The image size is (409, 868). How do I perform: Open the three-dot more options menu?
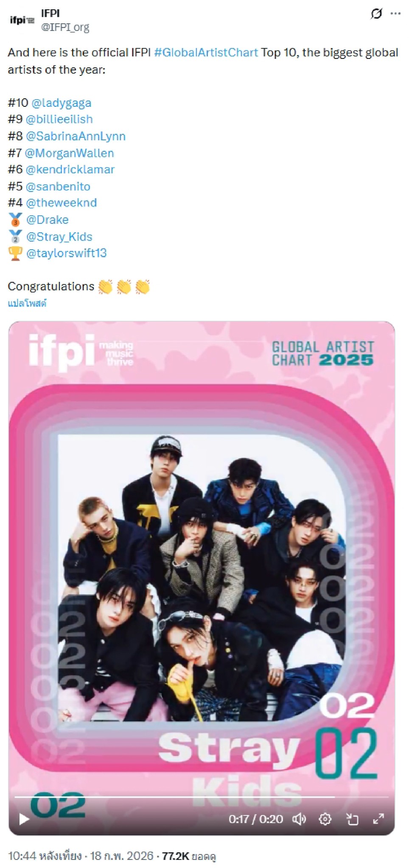pos(395,14)
